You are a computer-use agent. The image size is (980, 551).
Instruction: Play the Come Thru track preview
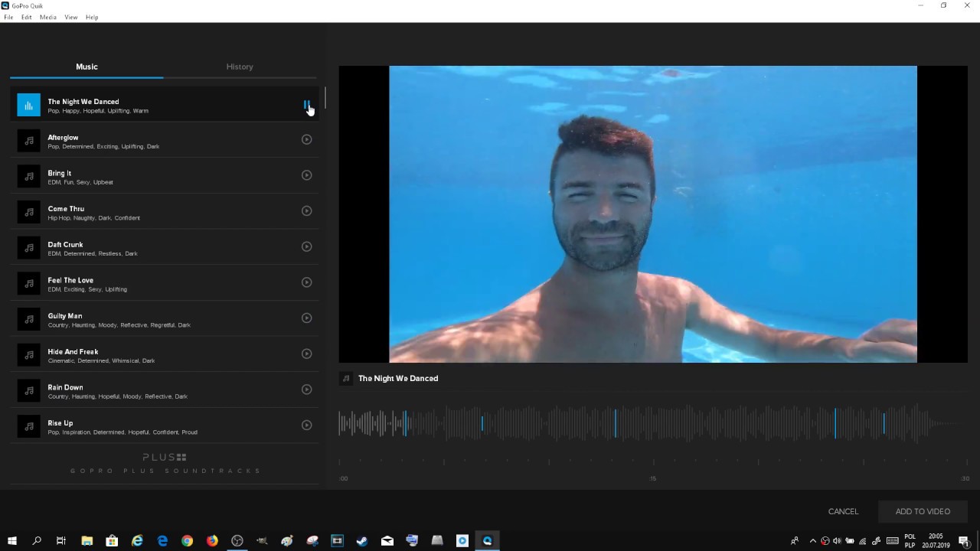point(306,211)
